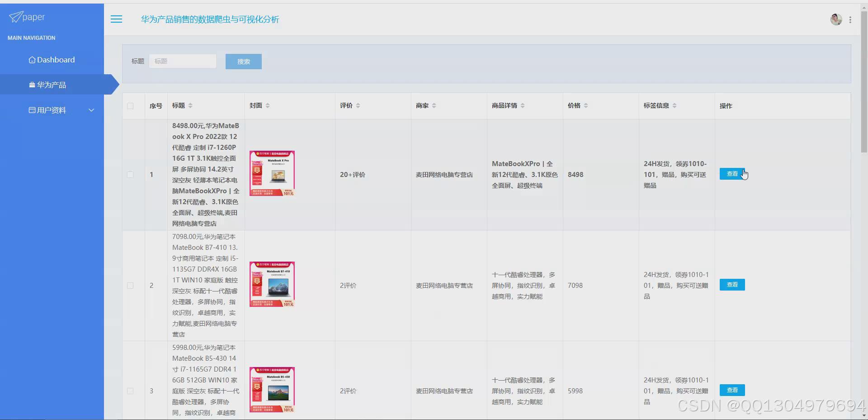Click 查看 for the 7098 product
868x420 pixels.
pyautogui.click(x=732, y=285)
